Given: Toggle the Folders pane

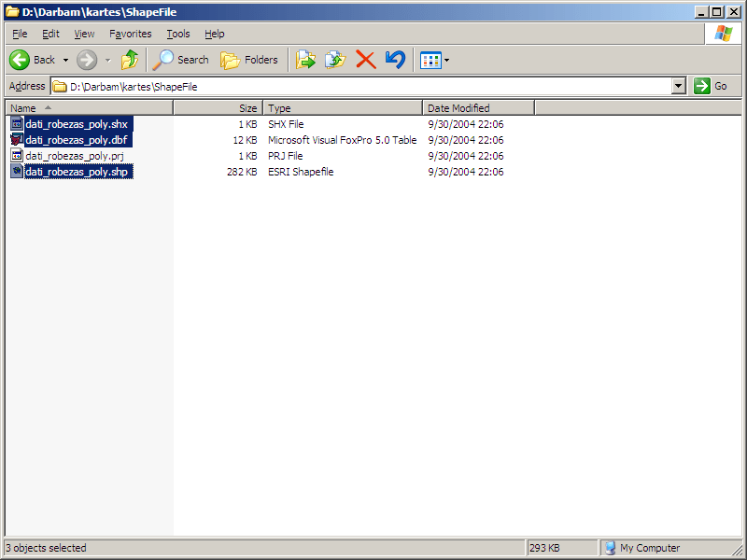Looking at the screenshot, I should (248, 60).
